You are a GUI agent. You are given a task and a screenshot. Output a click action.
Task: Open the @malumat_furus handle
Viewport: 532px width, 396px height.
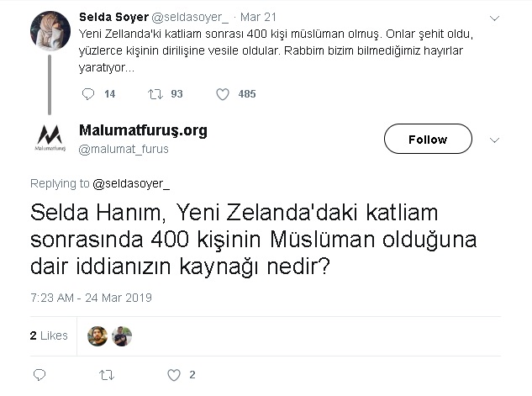click(x=123, y=149)
